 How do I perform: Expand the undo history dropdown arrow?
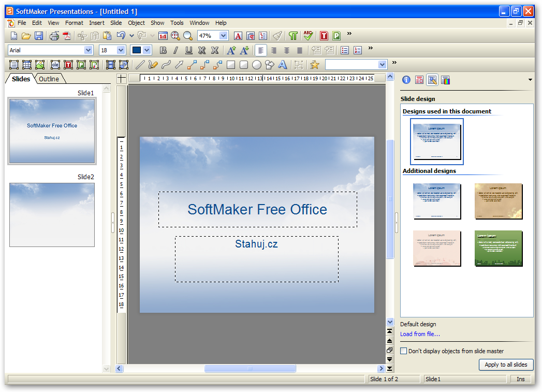click(x=131, y=36)
